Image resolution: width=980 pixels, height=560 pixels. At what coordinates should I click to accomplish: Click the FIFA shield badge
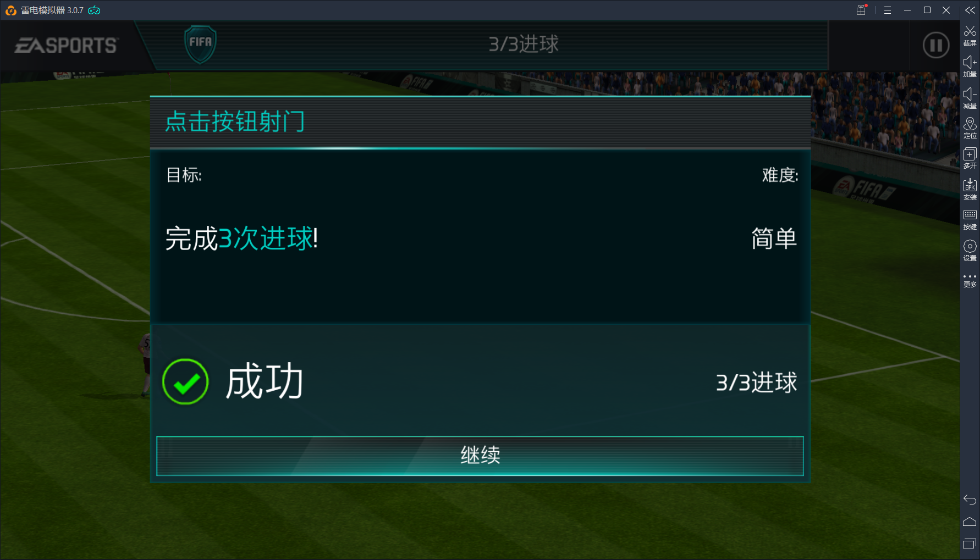point(200,44)
